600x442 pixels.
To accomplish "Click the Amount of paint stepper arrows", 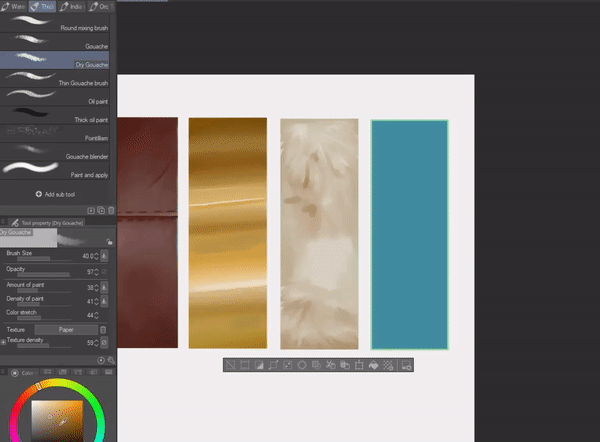I will [96, 287].
